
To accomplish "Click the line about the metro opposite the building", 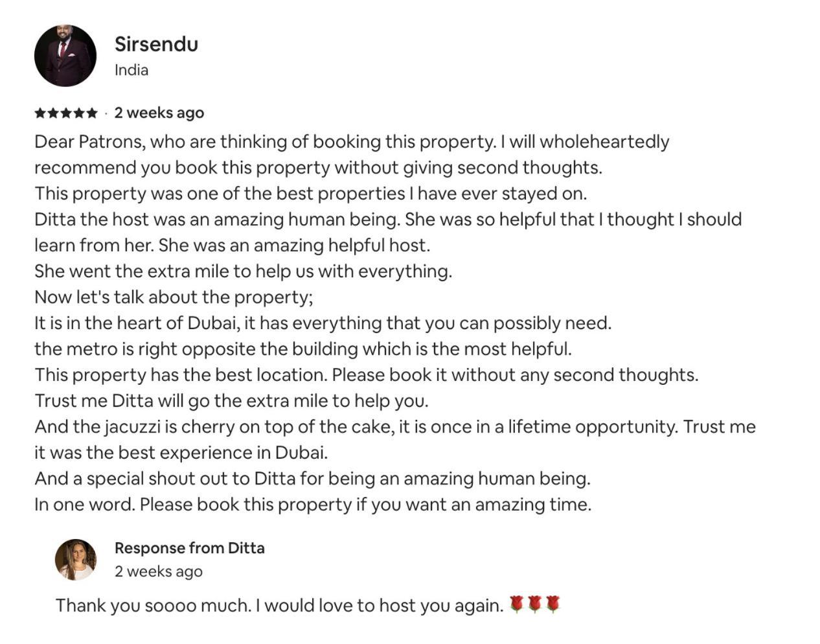I will pyautogui.click(x=303, y=349).
